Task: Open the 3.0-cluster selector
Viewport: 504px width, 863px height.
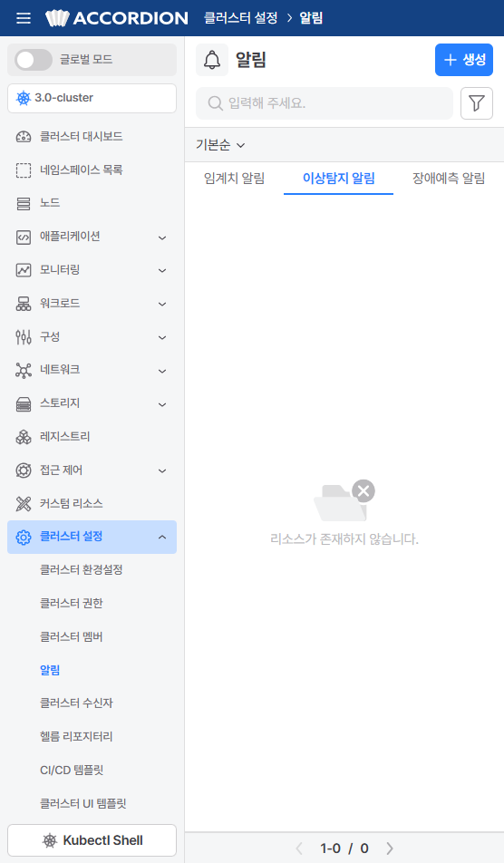Action: pos(92,98)
